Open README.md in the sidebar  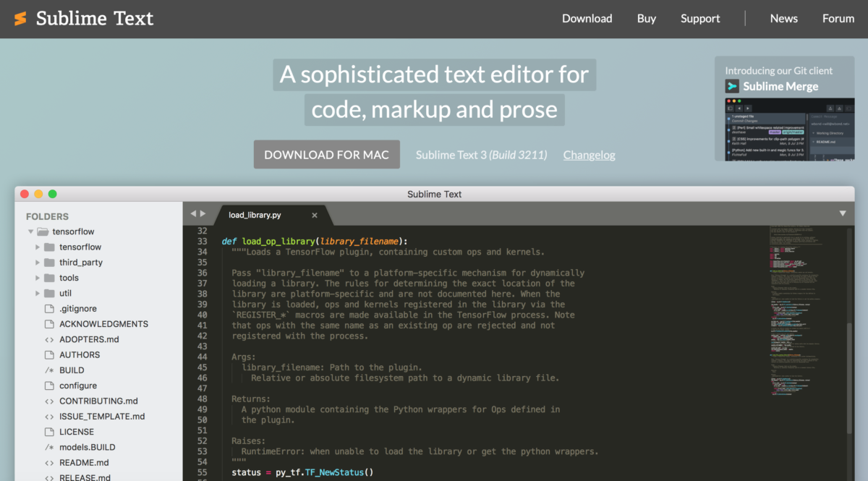pos(84,463)
